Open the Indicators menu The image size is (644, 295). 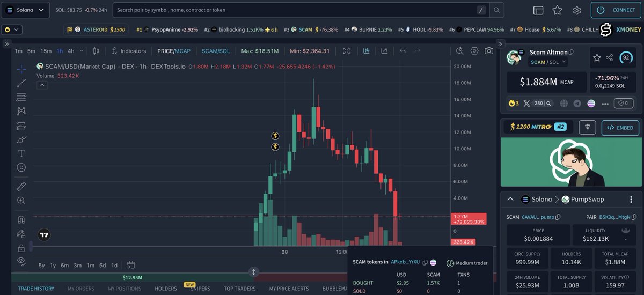click(x=129, y=51)
